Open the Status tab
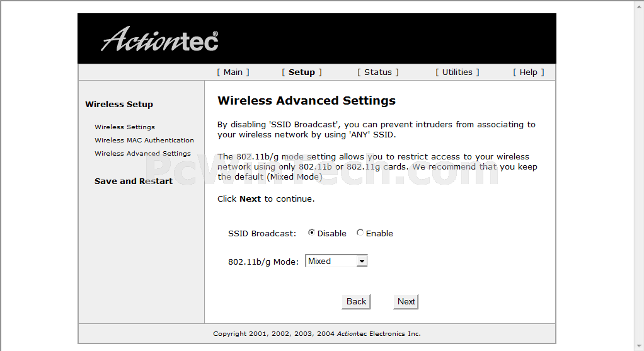The image size is (644, 351). click(x=378, y=72)
